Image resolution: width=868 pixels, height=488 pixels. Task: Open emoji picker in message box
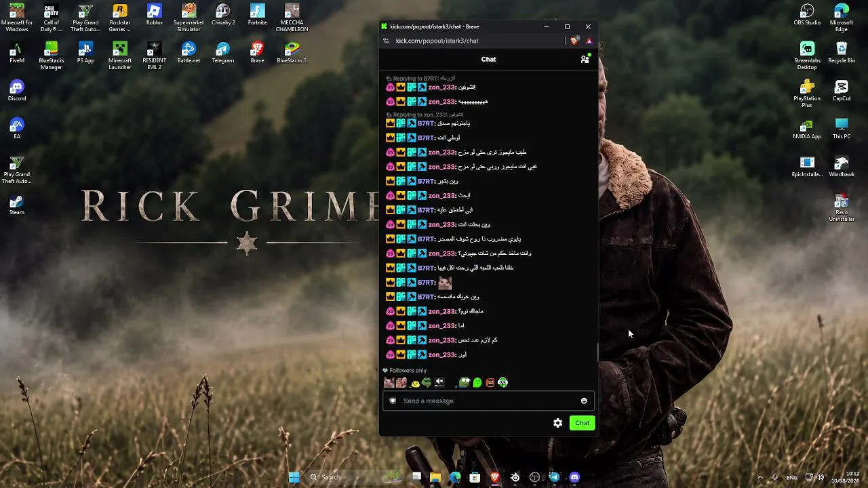(x=584, y=401)
